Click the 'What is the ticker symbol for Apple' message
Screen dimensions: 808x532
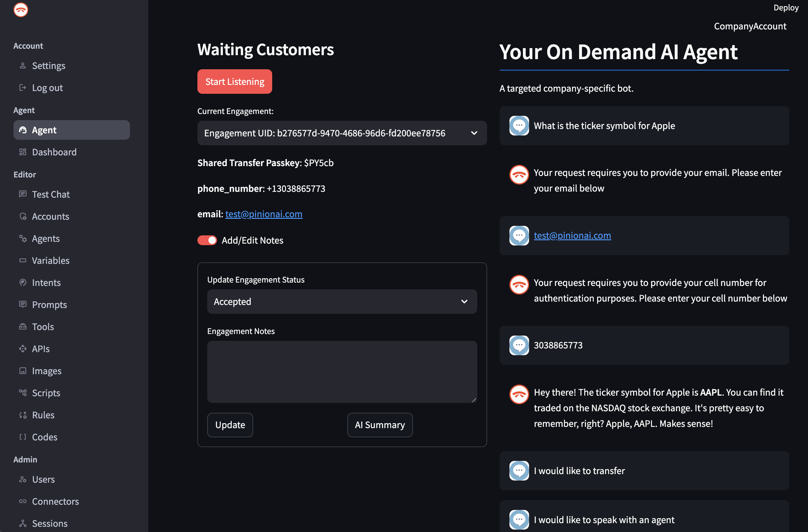(604, 126)
